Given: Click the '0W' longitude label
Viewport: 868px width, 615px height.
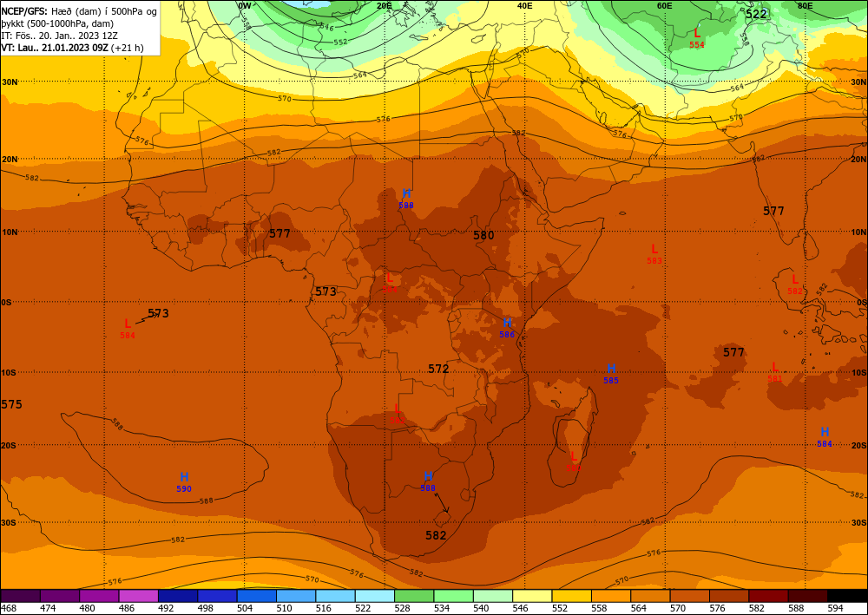Looking at the screenshot, I should point(244,5).
